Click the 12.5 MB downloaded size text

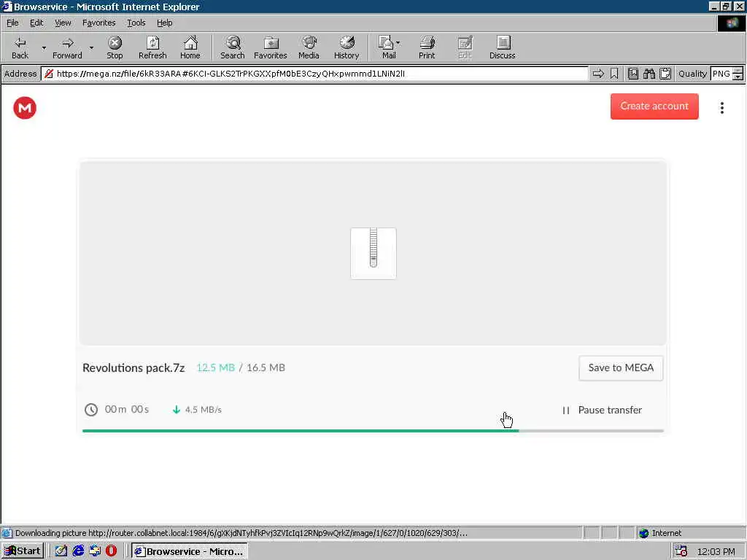[215, 367]
